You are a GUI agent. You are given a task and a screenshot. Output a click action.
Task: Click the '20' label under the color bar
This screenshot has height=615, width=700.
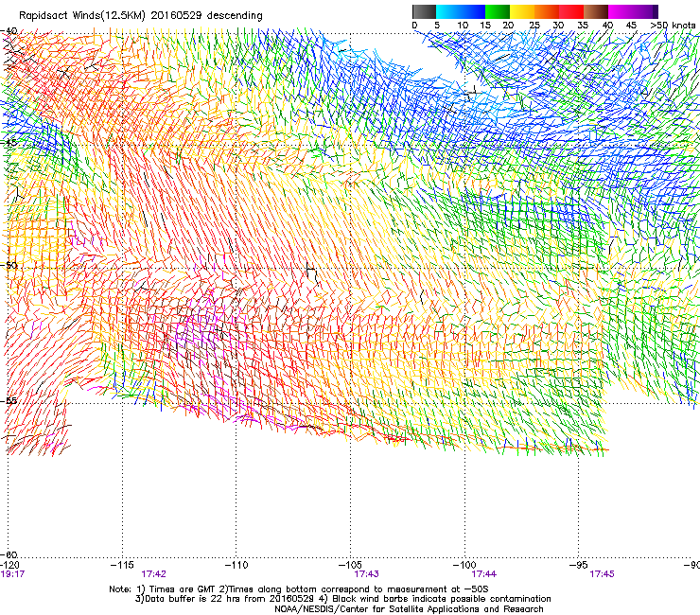[509, 26]
